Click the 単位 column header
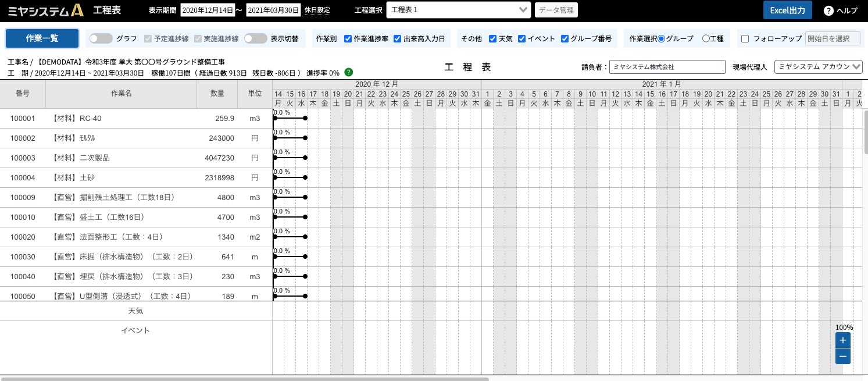The width and height of the screenshot is (868, 381). coord(255,94)
